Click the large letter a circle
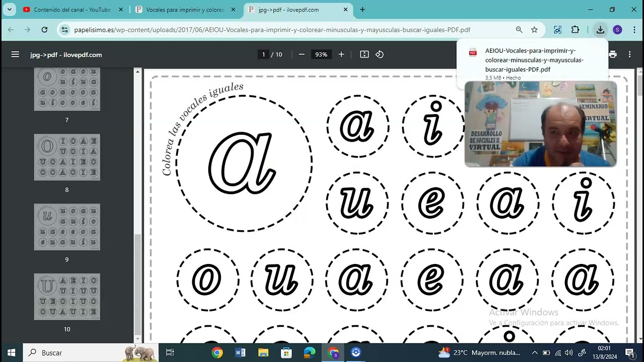 (244, 163)
